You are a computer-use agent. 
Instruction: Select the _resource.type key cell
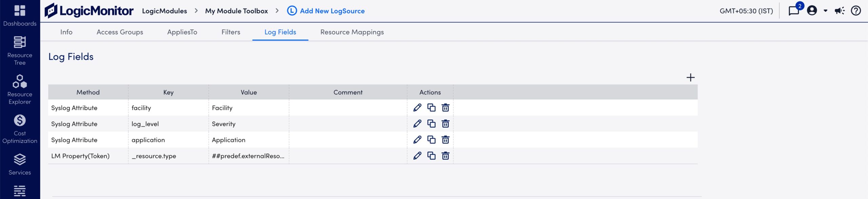point(168,156)
